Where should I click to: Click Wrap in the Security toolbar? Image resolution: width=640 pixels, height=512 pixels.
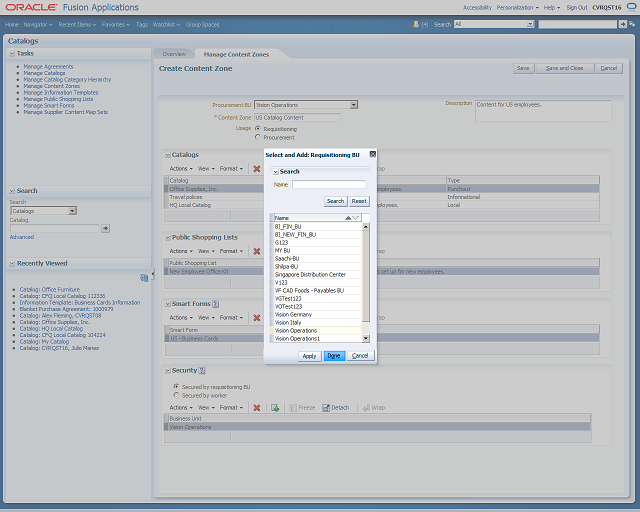(374, 407)
